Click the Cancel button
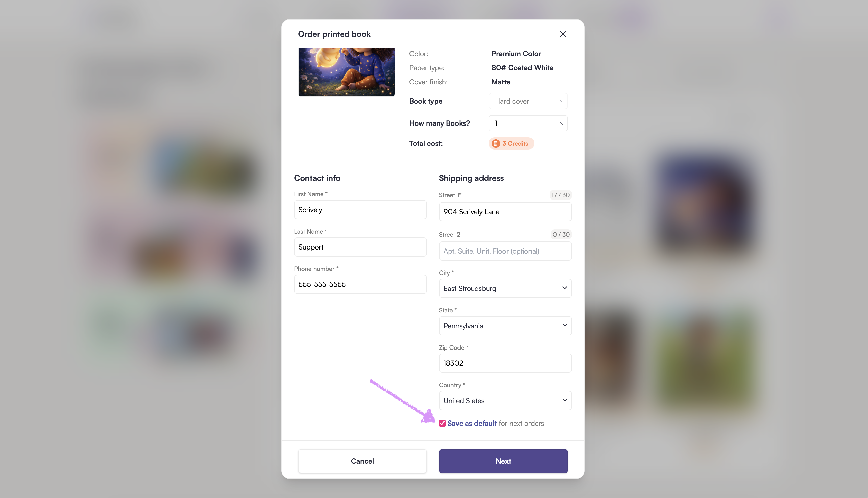868x498 pixels. (362, 461)
